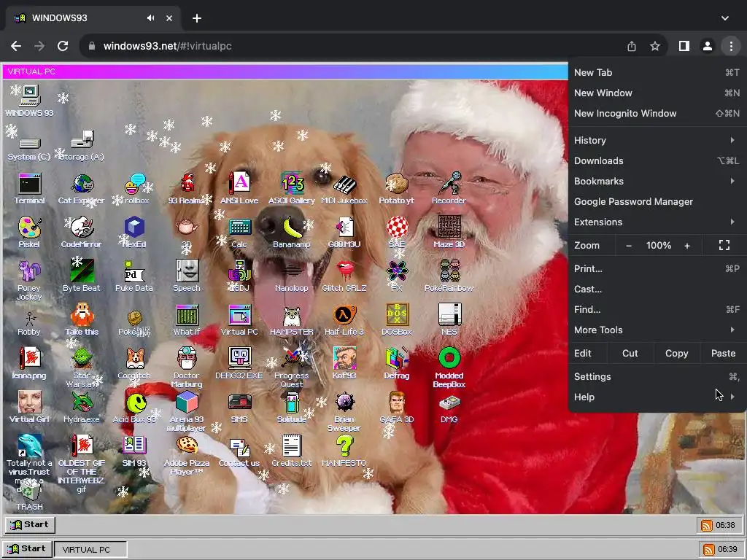Select New Tab in Chrome menu
This screenshot has height=560, width=747.
tap(657, 72)
